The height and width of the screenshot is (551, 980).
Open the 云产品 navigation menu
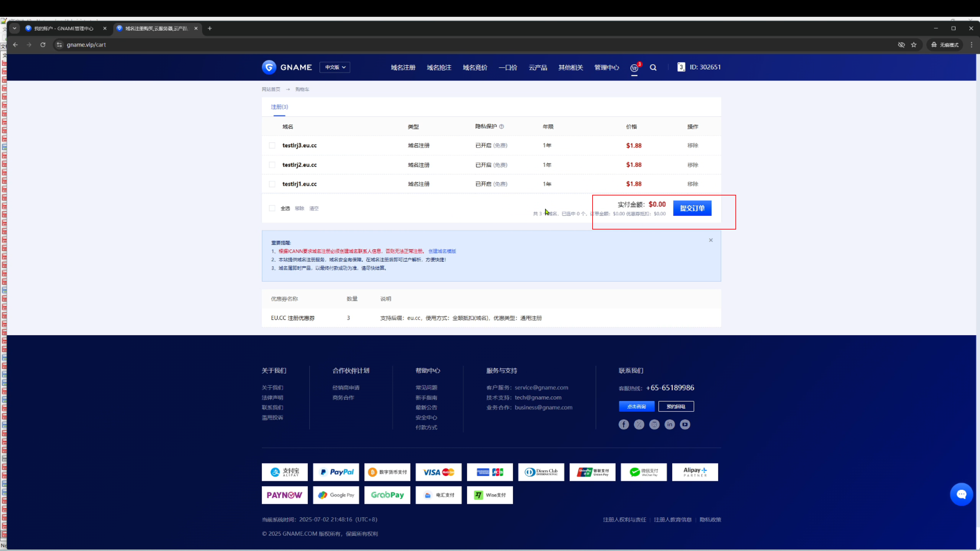click(538, 68)
